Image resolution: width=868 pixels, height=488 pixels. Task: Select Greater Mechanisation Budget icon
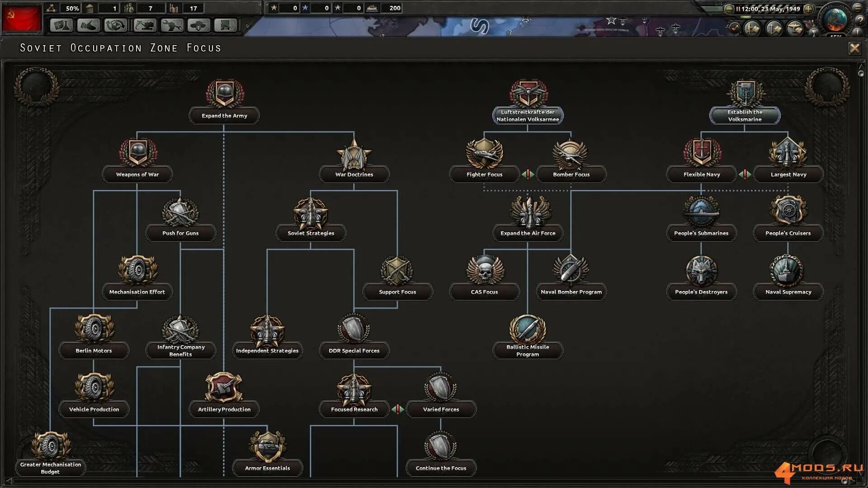(51, 445)
